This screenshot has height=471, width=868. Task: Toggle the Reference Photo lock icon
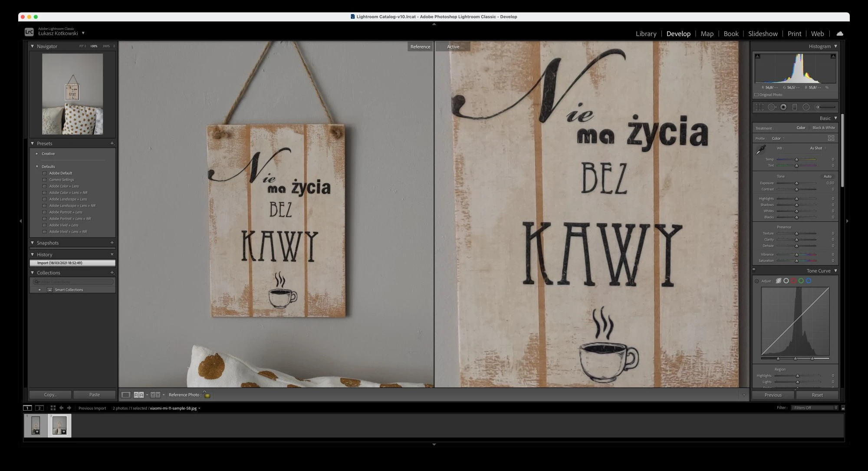(x=207, y=395)
